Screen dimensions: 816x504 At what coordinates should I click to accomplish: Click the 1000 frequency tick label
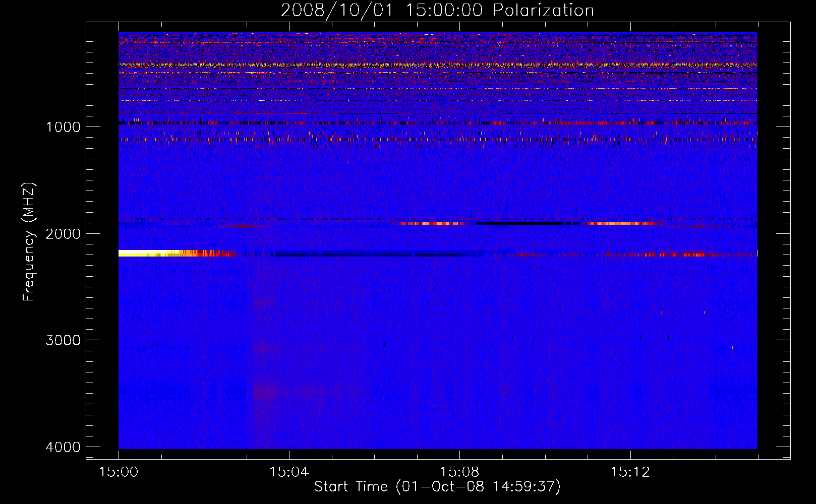point(63,127)
